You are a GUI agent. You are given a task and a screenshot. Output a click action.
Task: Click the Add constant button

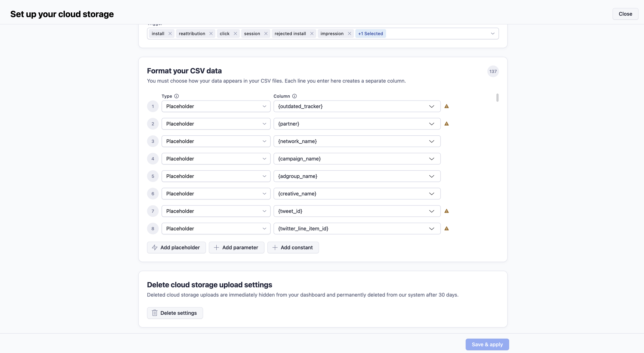[x=293, y=248]
